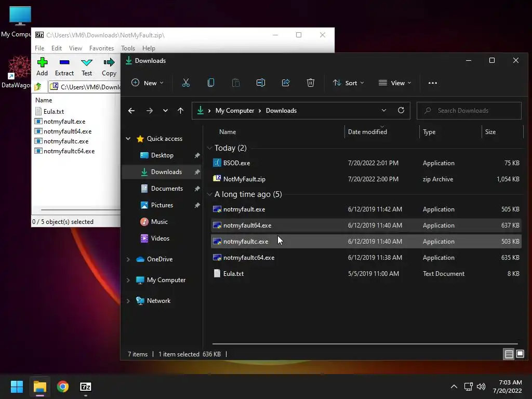This screenshot has width=532, height=399.
Task: Click 7-Zip Extract blue minus icon
Action: pos(64,62)
